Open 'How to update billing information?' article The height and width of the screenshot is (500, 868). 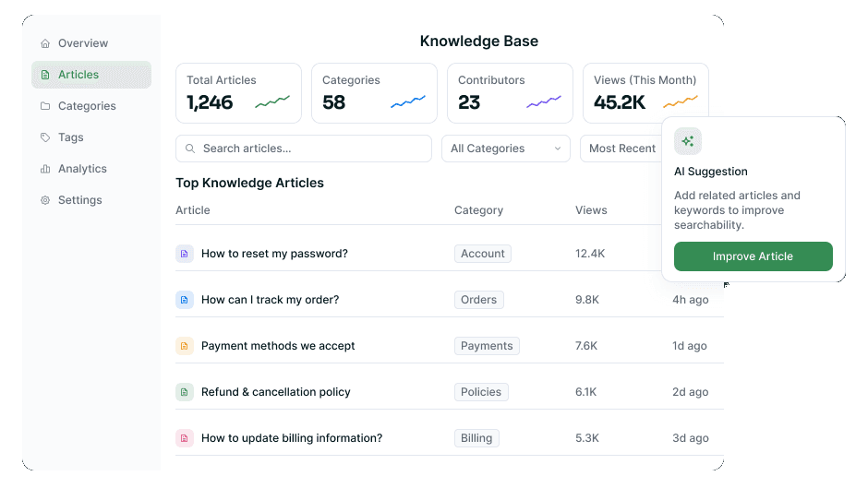(292, 438)
